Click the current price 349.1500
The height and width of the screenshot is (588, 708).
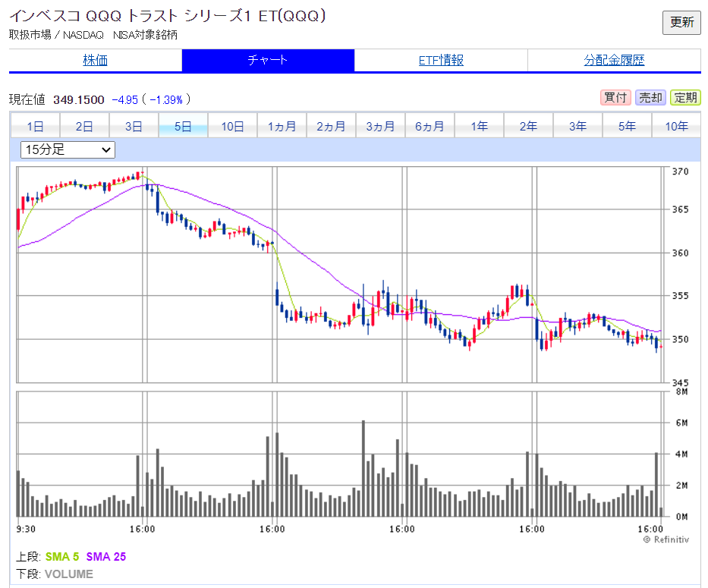(x=79, y=99)
